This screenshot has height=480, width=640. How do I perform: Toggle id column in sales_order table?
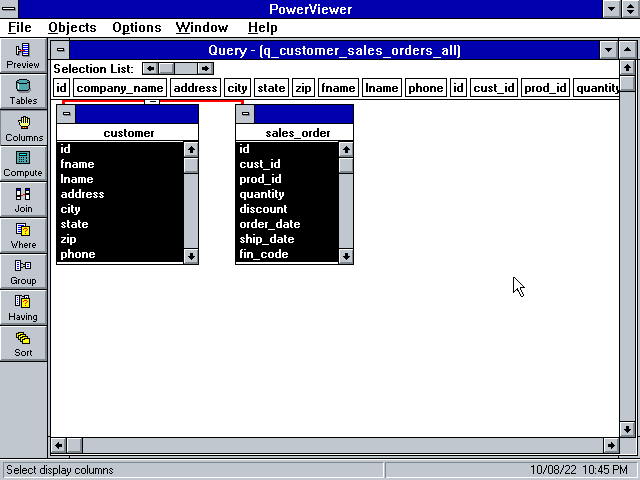click(287, 149)
